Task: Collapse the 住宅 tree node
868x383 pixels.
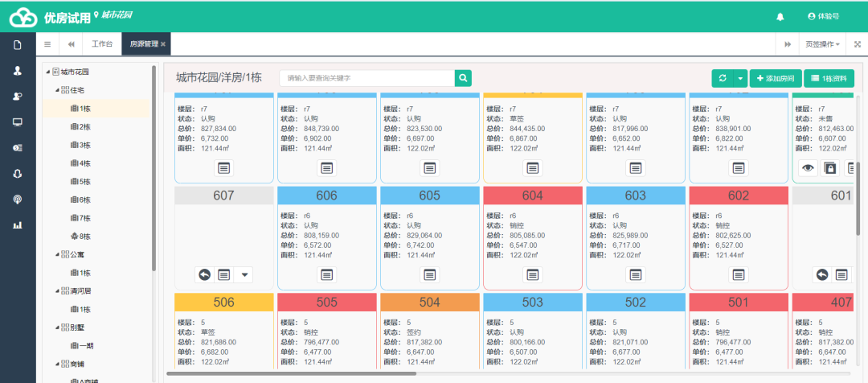Action: point(57,90)
